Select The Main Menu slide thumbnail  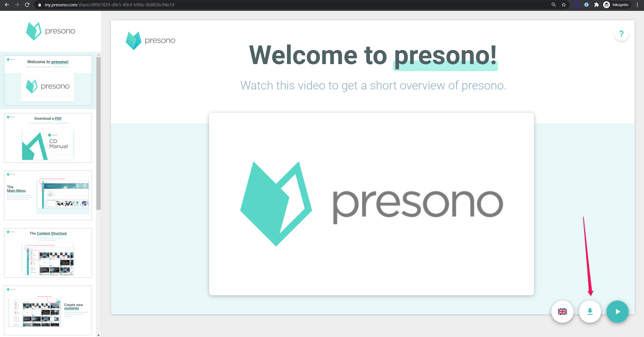click(x=48, y=195)
